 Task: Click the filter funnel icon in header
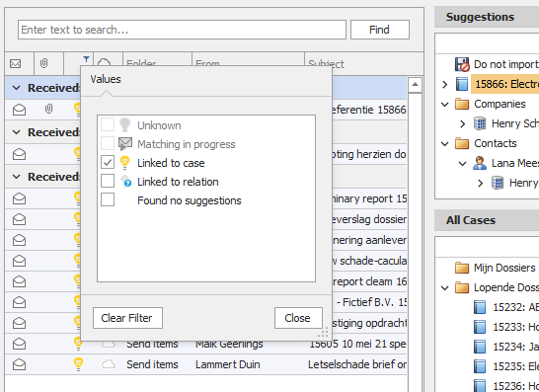pyautogui.click(x=86, y=59)
